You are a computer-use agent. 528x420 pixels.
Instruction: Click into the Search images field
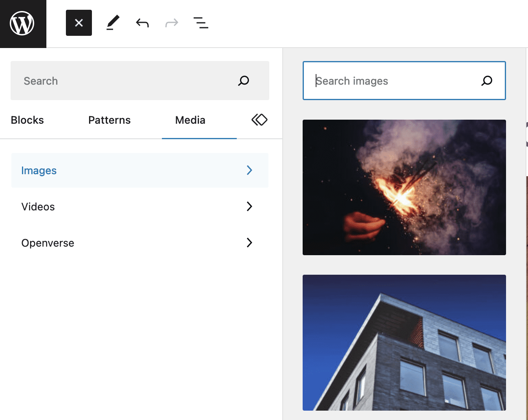click(391, 81)
